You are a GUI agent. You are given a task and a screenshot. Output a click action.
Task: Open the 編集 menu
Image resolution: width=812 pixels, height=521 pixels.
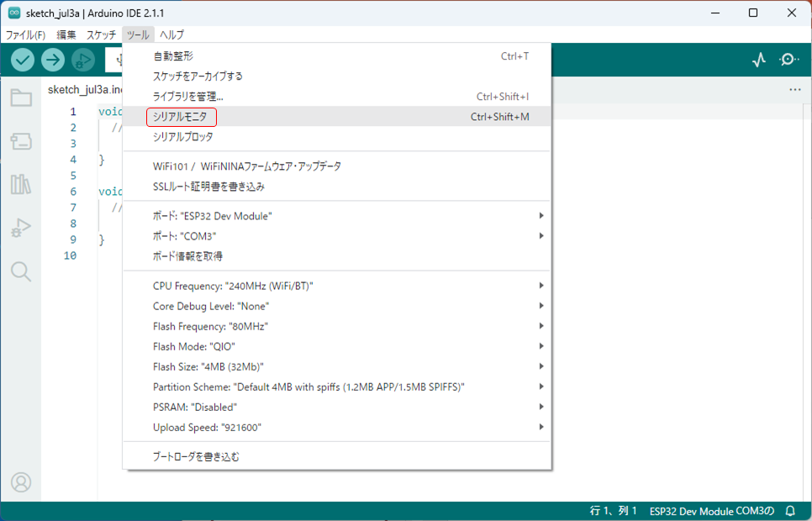coord(66,34)
